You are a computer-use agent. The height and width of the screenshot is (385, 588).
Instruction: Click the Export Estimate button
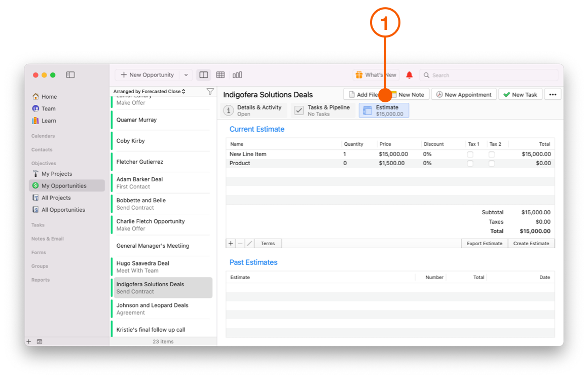(484, 244)
